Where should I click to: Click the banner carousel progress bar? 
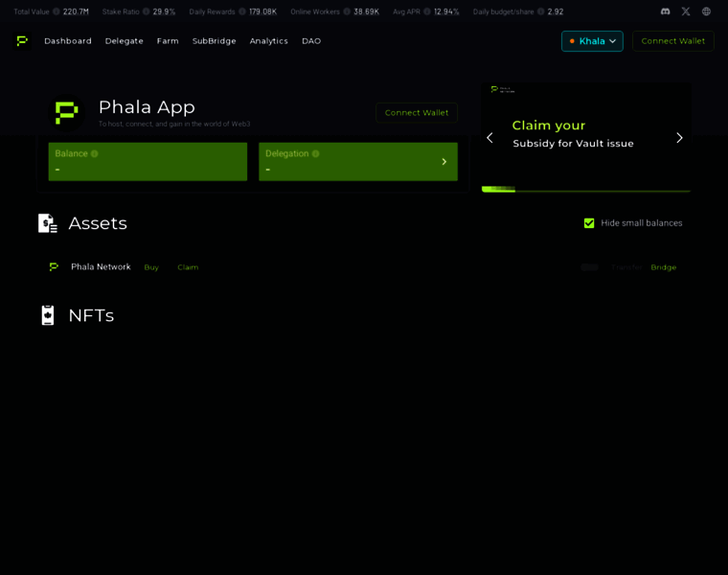pos(585,190)
